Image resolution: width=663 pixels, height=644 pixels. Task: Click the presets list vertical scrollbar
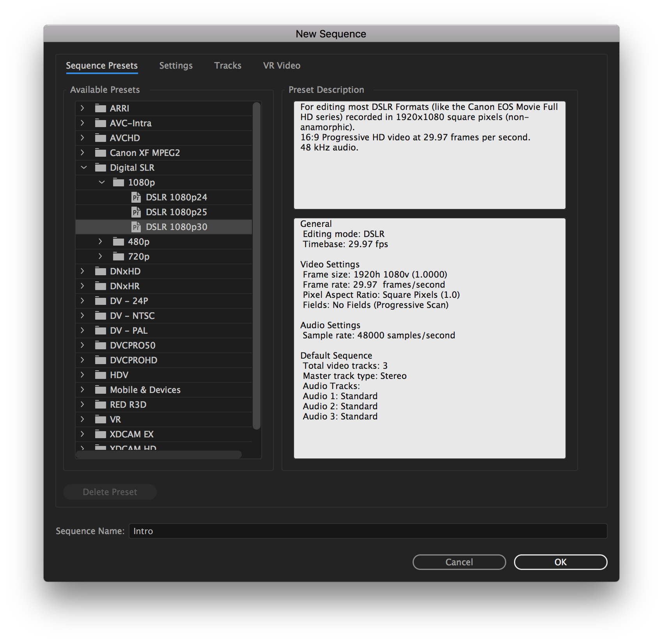click(256, 265)
